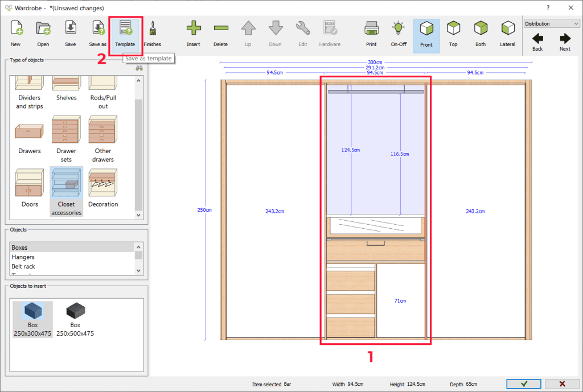Select Drawers object type
Viewport: 583px width, 392px height.
30,138
